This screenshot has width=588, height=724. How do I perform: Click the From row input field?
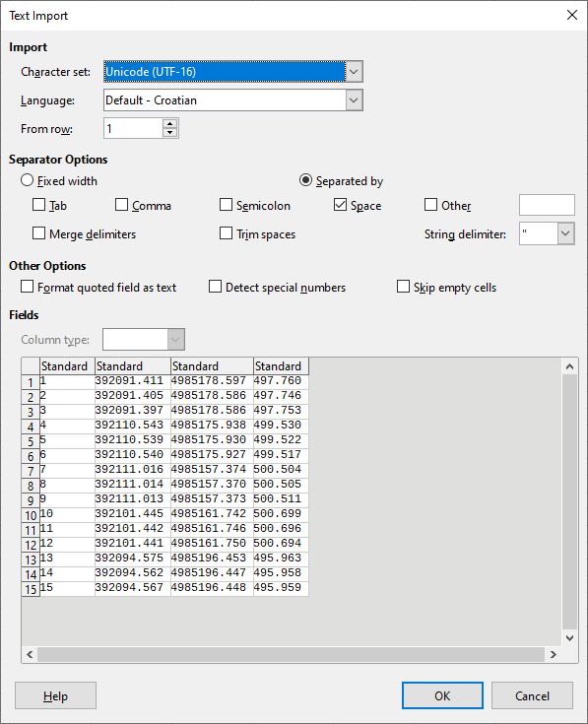point(133,128)
